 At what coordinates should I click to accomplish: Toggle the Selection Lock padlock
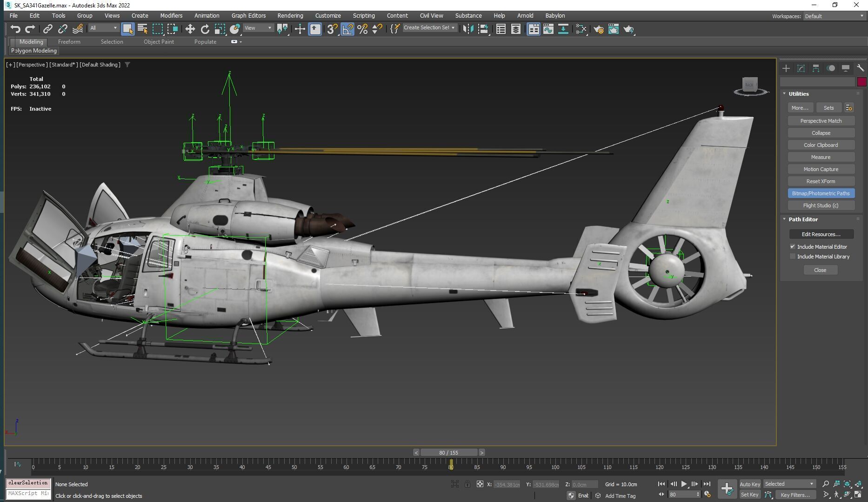467,484
